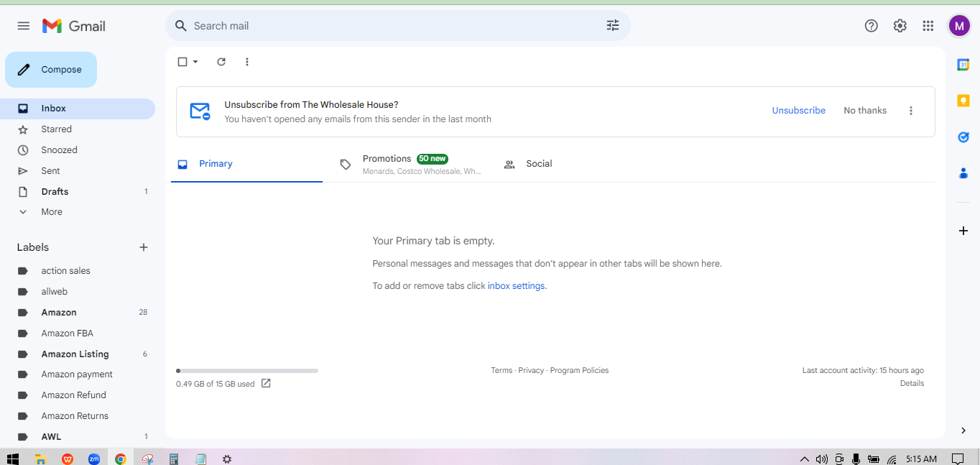Image resolution: width=980 pixels, height=465 pixels.
Task: Click No thanks on banner
Action: tap(865, 111)
